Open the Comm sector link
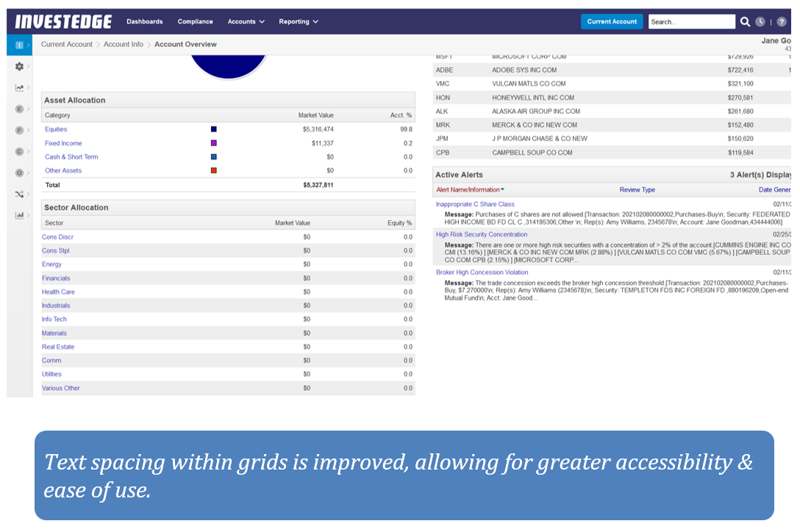This screenshot has width=800, height=532. pyautogui.click(x=51, y=361)
